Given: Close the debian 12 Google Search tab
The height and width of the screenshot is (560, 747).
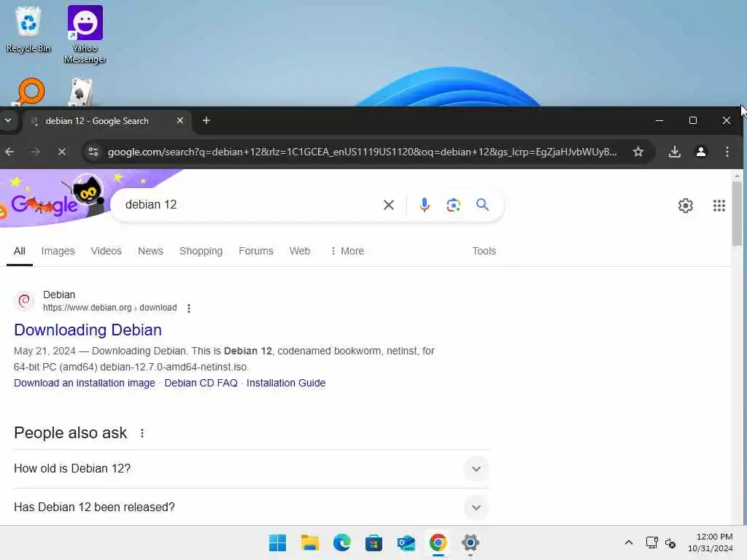Looking at the screenshot, I should (180, 120).
